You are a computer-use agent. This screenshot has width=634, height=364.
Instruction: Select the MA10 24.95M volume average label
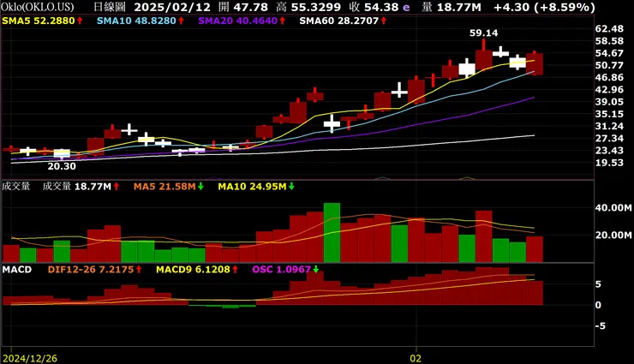tap(252, 187)
